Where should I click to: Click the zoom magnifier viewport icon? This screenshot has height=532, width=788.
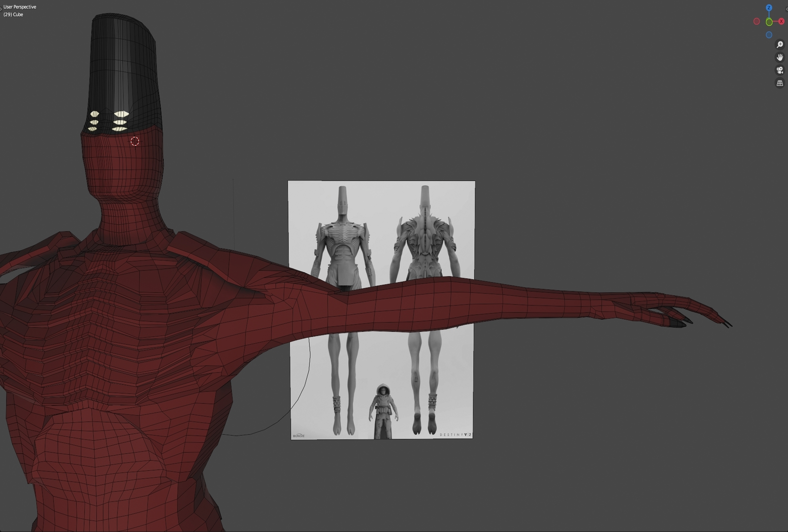pos(780,45)
